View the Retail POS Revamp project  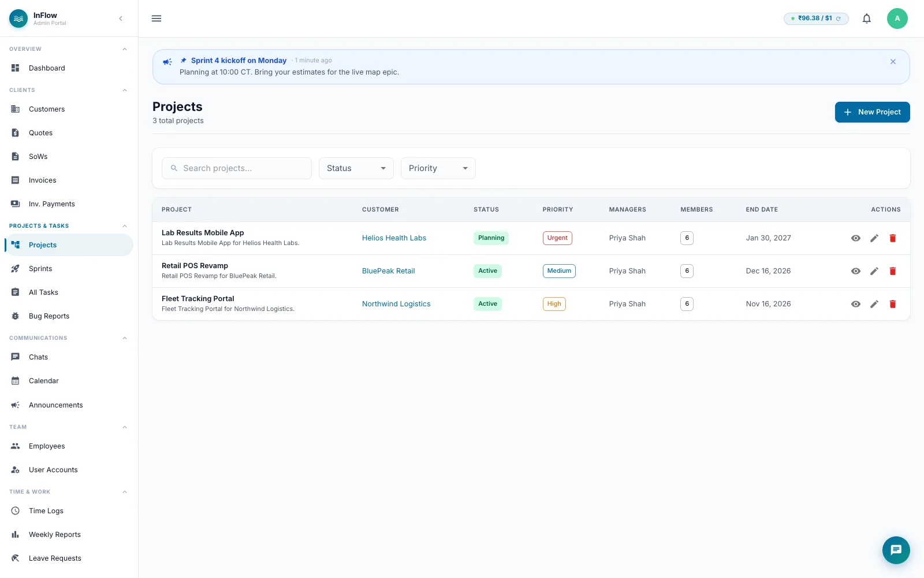[x=856, y=271]
